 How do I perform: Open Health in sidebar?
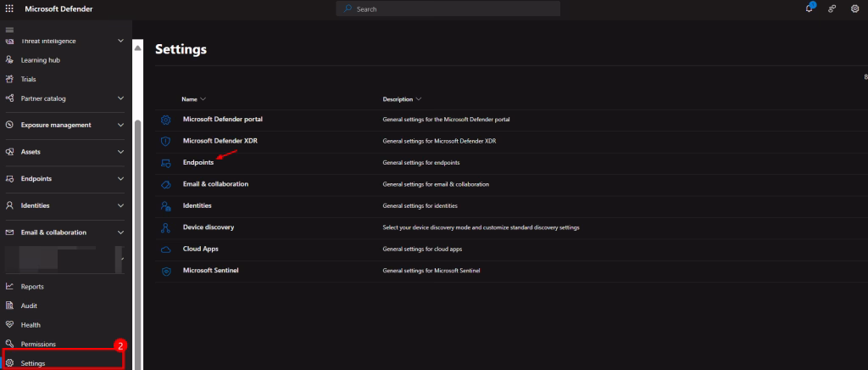(31, 325)
